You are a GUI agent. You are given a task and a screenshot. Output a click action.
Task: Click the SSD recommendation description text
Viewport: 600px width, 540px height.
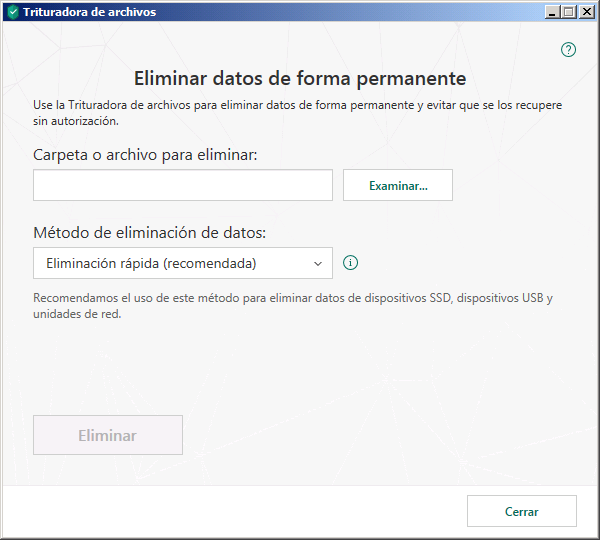pyautogui.click(x=293, y=306)
